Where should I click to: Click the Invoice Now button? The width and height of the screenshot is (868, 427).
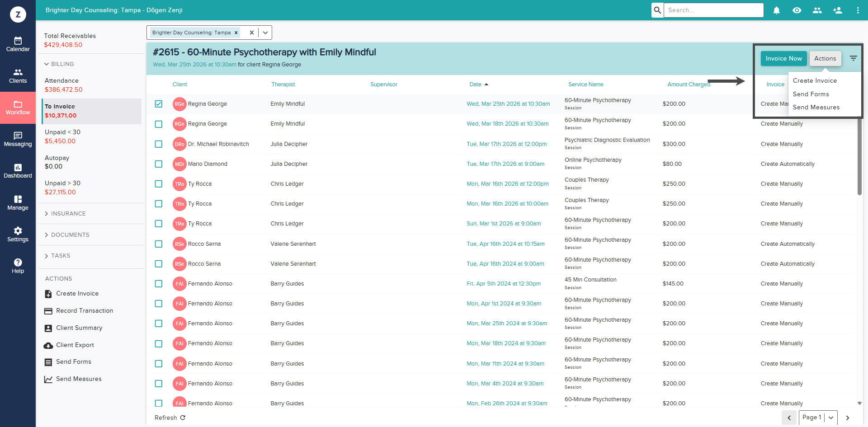pos(783,58)
